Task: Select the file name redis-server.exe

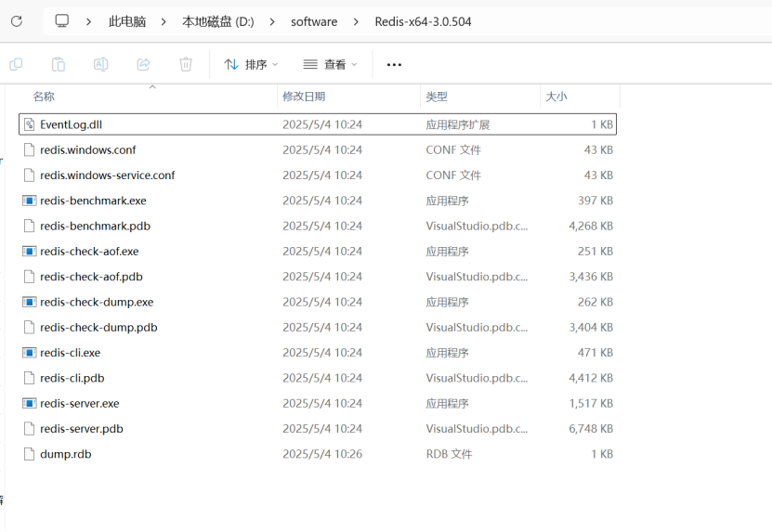Action: click(79, 404)
